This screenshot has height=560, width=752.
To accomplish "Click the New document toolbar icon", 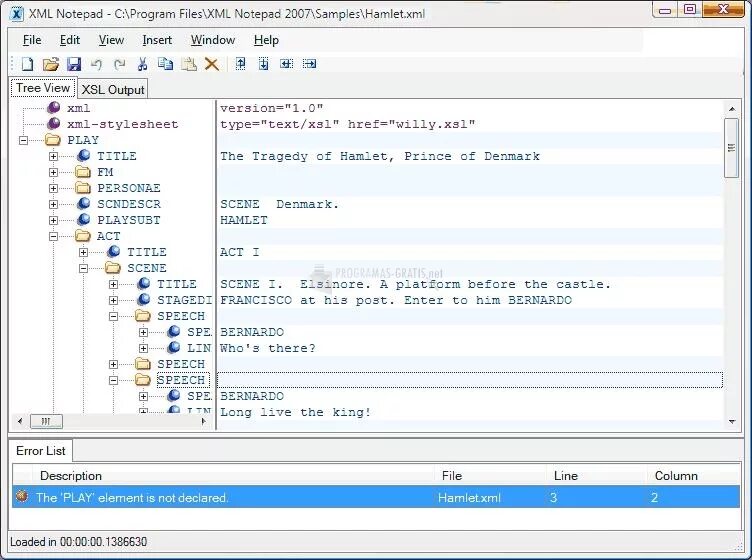I will pos(27,64).
